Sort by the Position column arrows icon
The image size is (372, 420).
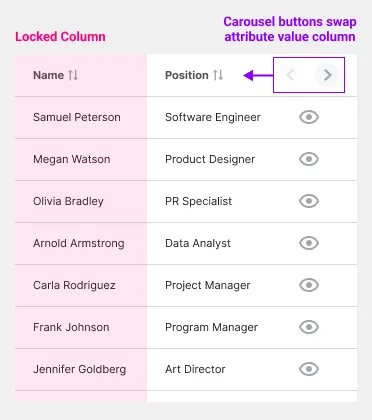tap(218, 75)
